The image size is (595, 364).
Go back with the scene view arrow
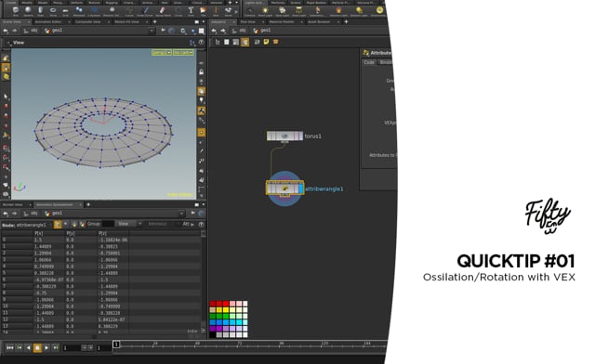pos(6,31)
